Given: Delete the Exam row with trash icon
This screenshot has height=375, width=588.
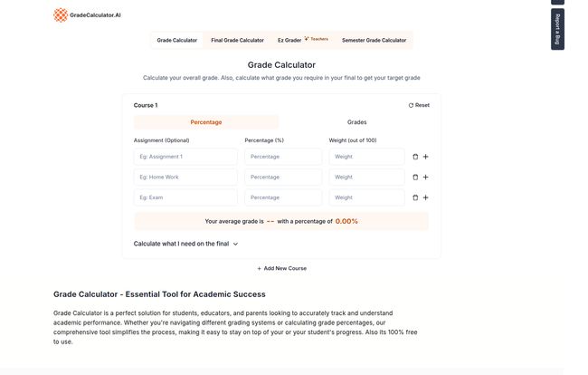Looking at the screenshot, I should pos(415,197).
